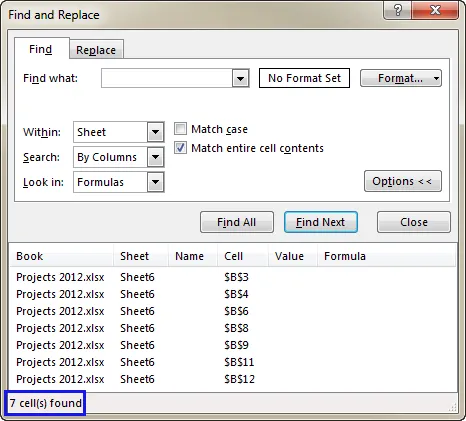The image size is (466, 421).
Task: Expand the Format button dropdown arrow
Action: click(436, 79)
